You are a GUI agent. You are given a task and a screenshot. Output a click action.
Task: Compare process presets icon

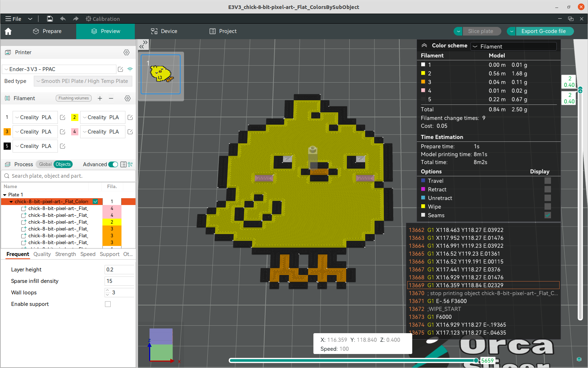pyautogui.click(x=130, y=164)
